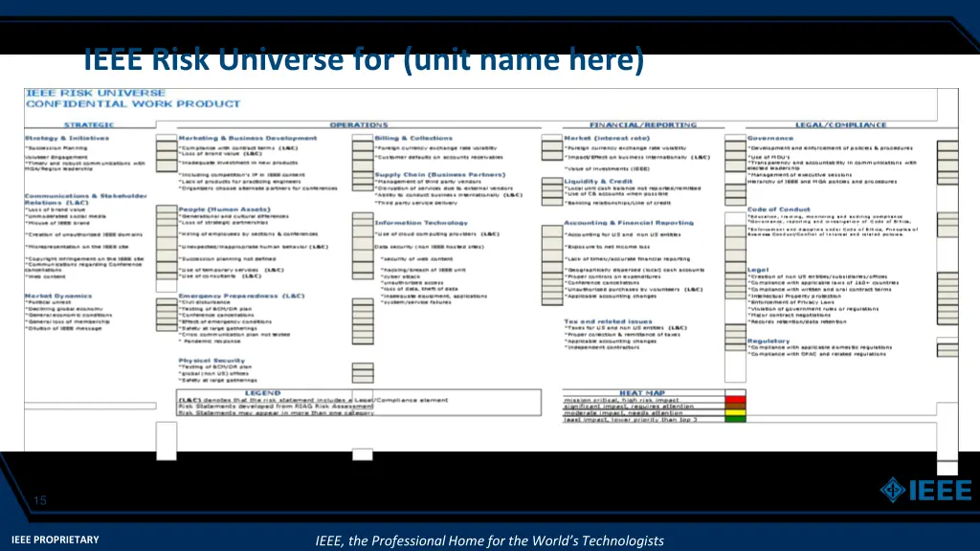Click 'significant impact, requires attention' row
The height and width of the screenshot is (551, 980).
pyautogui.click(x=628, y=406)
